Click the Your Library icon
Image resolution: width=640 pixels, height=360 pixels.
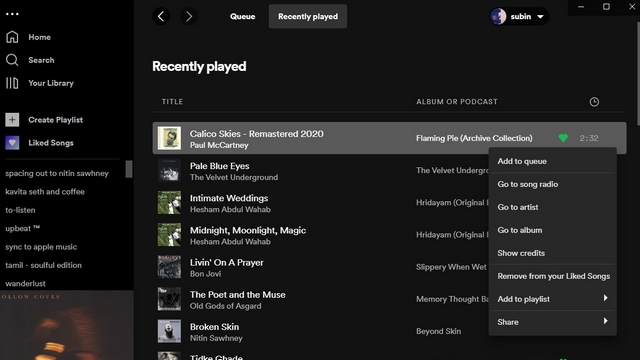click(x=12, y=83)
